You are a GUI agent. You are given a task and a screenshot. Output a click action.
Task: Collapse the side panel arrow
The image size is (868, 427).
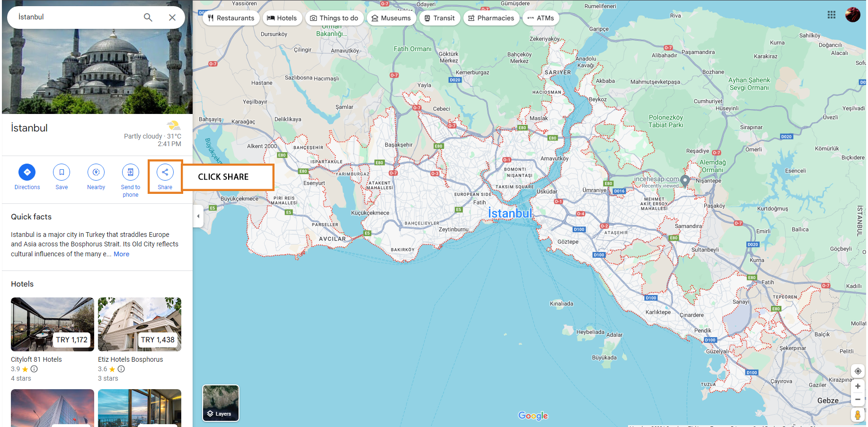[x=198, y=216]
